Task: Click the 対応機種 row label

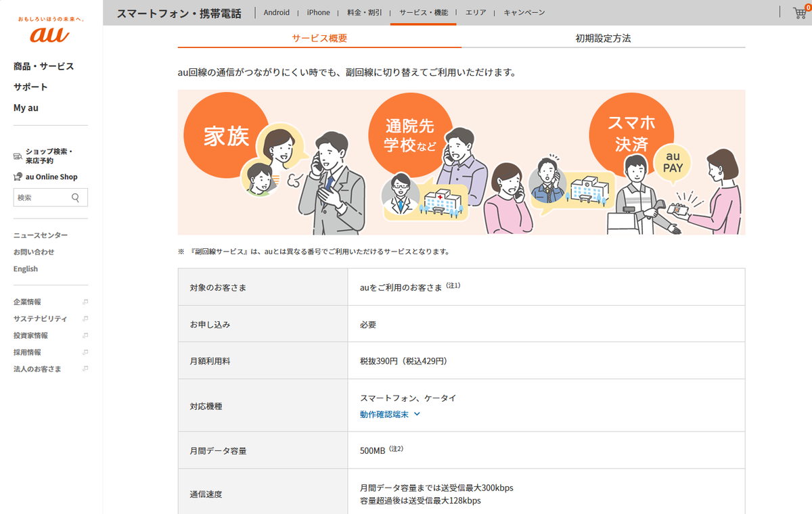Action: pos(206,406)
